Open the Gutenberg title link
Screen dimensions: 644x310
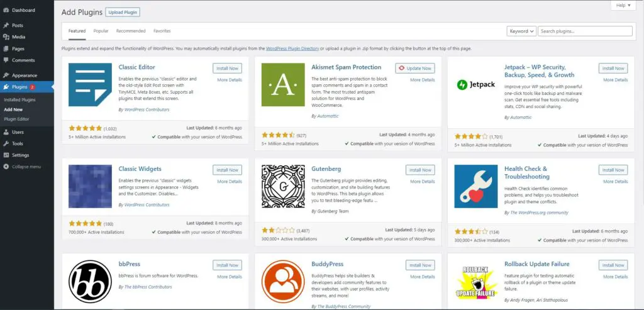click(326, 169)
